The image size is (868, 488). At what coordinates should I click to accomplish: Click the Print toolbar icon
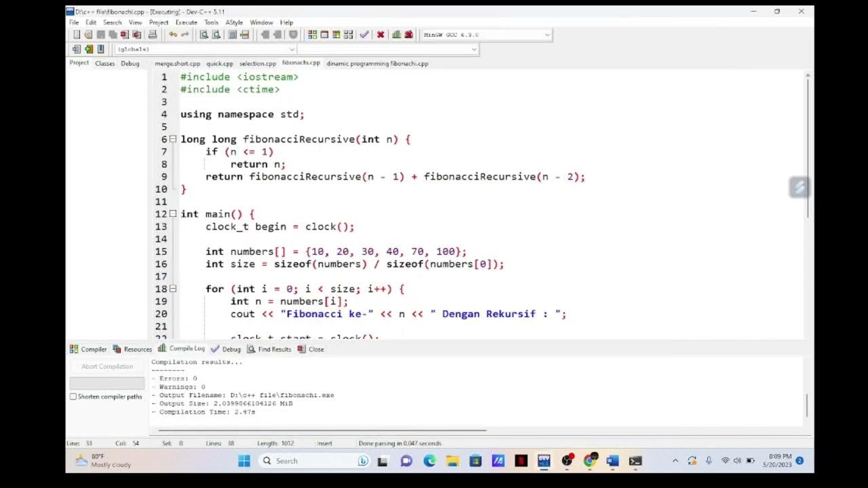point(153,35)
